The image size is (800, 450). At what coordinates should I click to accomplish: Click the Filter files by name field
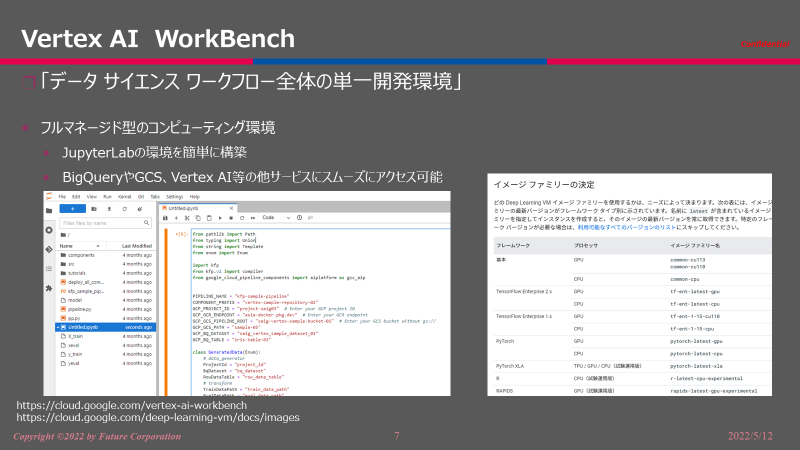tap(105, 223)
